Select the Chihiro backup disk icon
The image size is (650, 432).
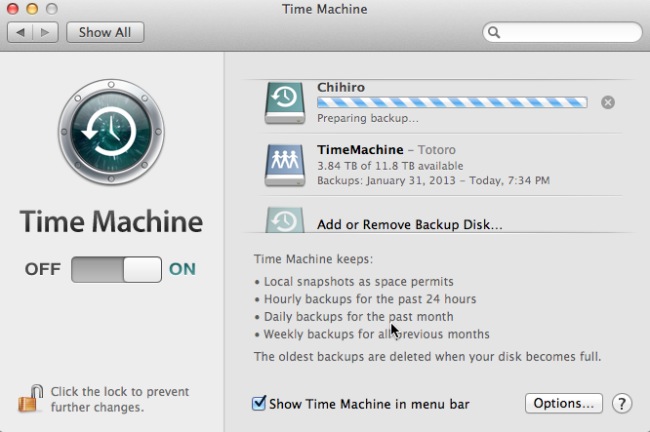285,103
